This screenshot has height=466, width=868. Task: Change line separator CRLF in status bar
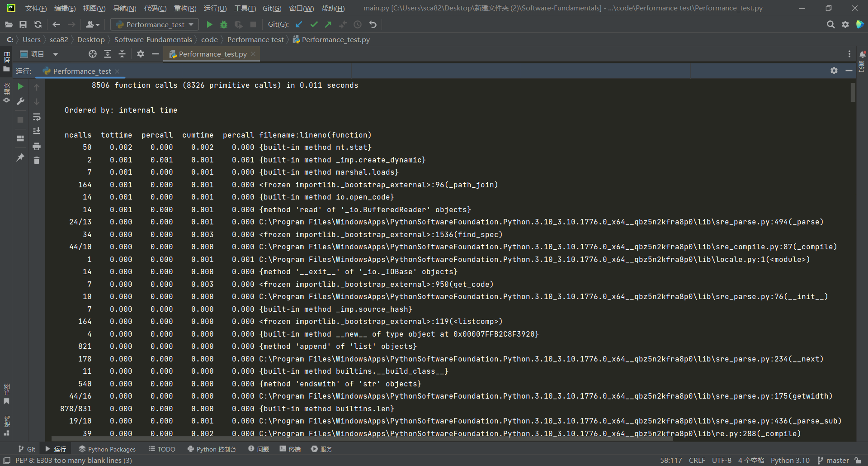tap(697, 460)
